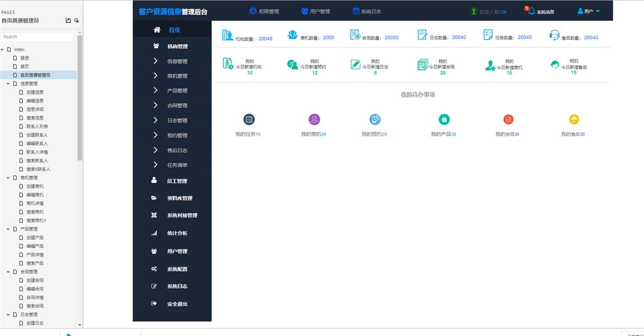Click the 系统配置 gears icon
The image size is (644, 336).
(154, 269)
